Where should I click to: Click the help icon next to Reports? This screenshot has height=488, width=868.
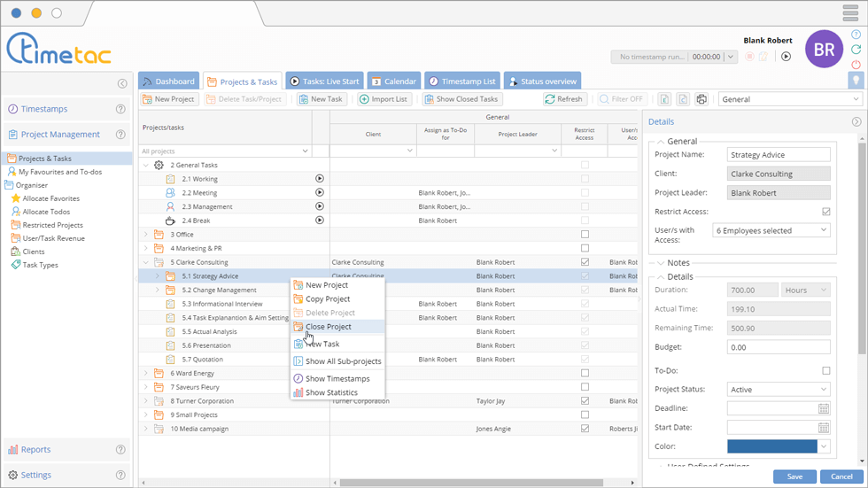121,450
